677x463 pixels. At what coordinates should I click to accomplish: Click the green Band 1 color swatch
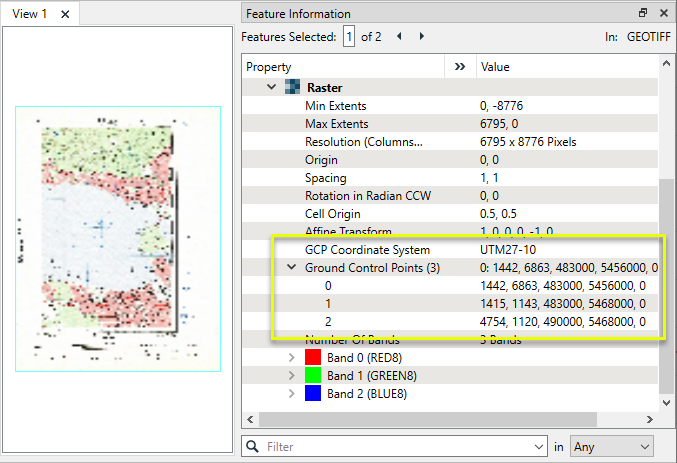311,376
